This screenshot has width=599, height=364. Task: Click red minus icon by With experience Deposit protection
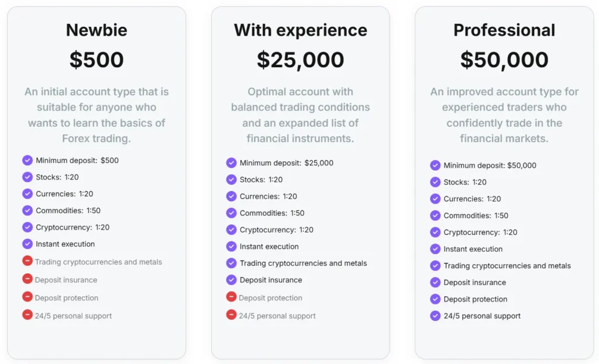coord(232,297)
